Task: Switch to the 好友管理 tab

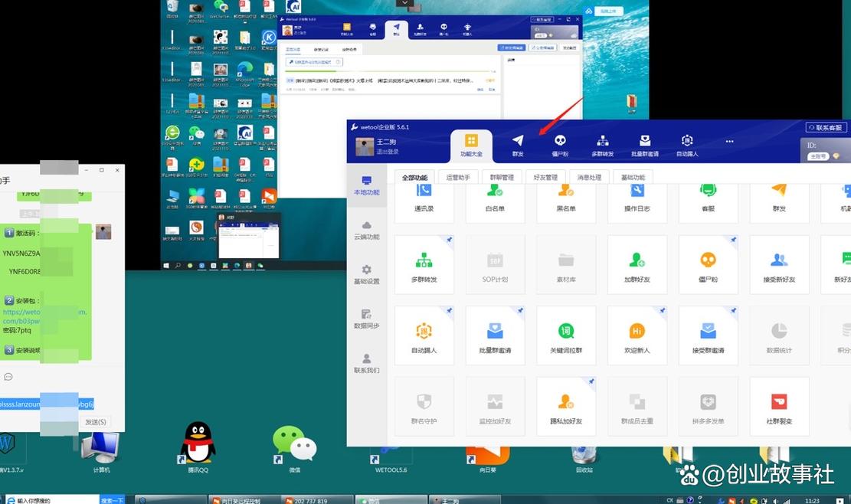Action: tap(545, 178)
